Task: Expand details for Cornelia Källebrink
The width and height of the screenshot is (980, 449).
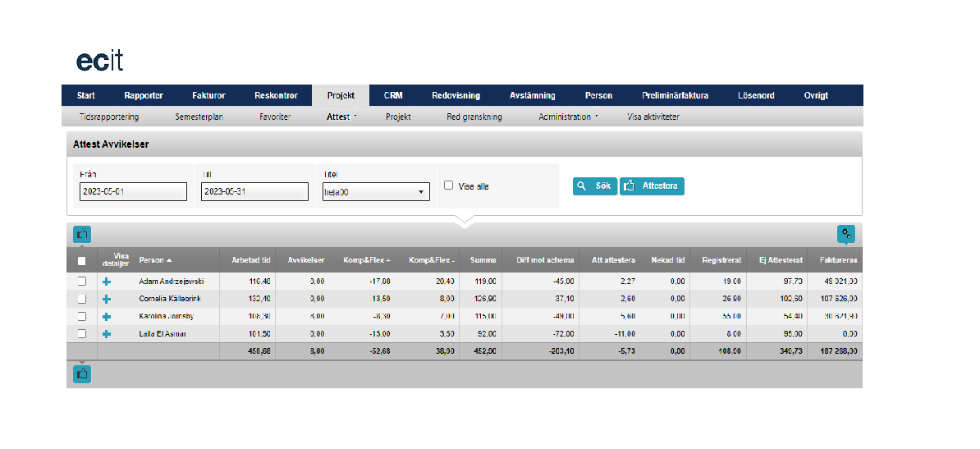Action: 107,299
